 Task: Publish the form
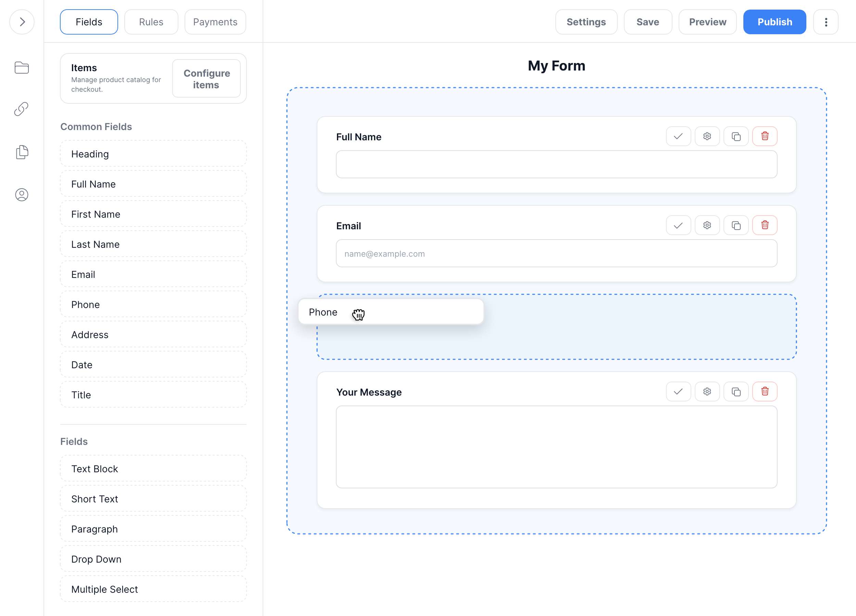(775, 22)
